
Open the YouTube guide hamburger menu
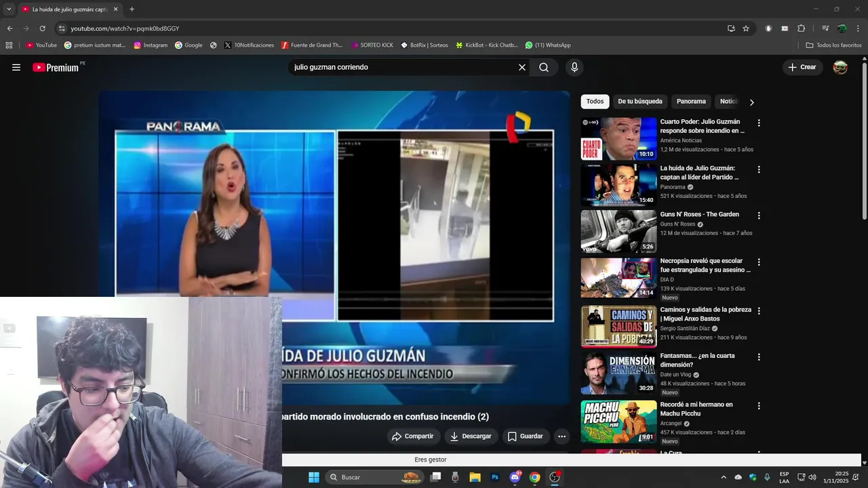pos(16,67)
